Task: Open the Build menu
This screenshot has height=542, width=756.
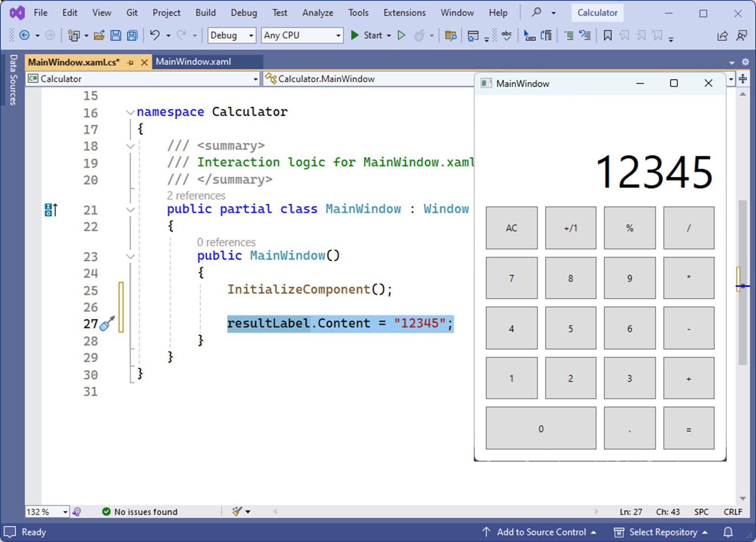Action: pyautogui.click(x=206, y=13)
